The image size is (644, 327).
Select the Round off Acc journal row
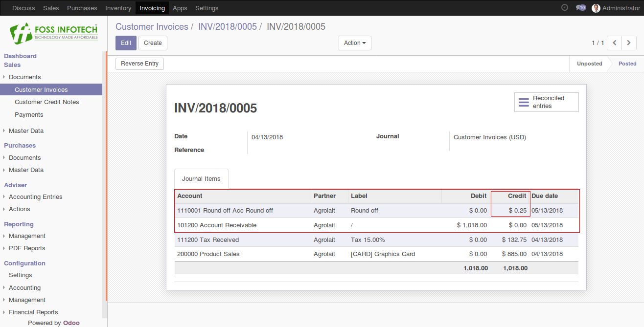pos(376,211)
